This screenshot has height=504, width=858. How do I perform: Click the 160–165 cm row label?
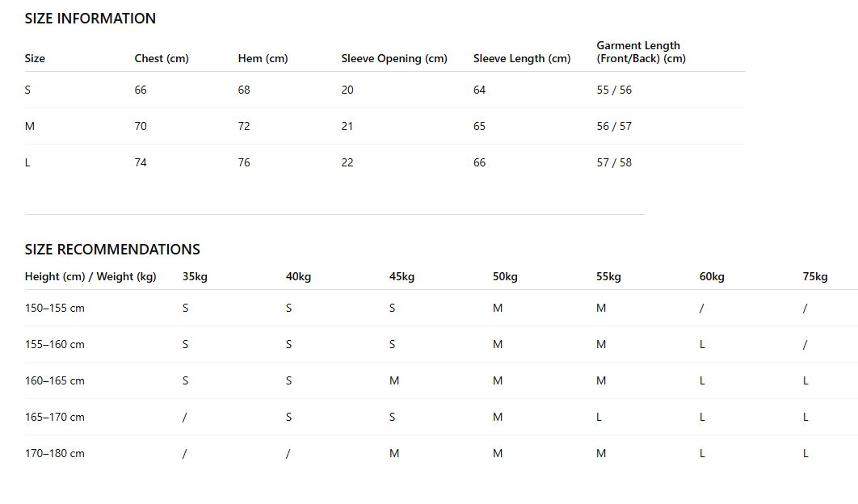pos(55,381)
